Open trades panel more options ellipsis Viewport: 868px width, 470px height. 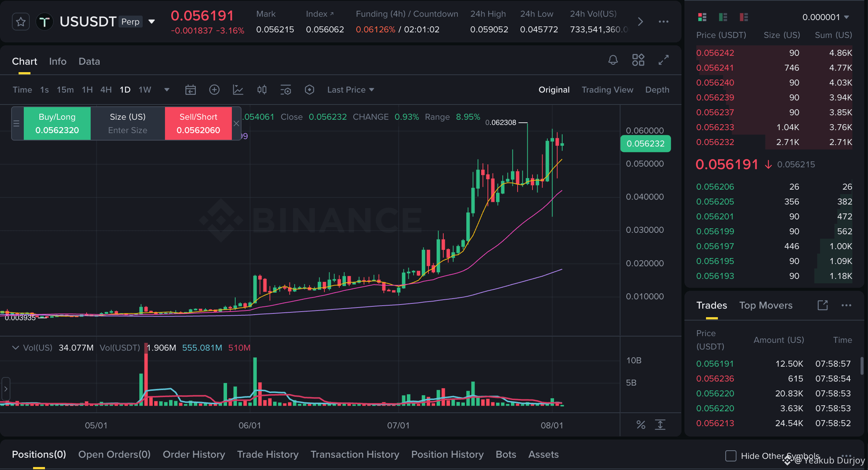click(x=846, y=305)
